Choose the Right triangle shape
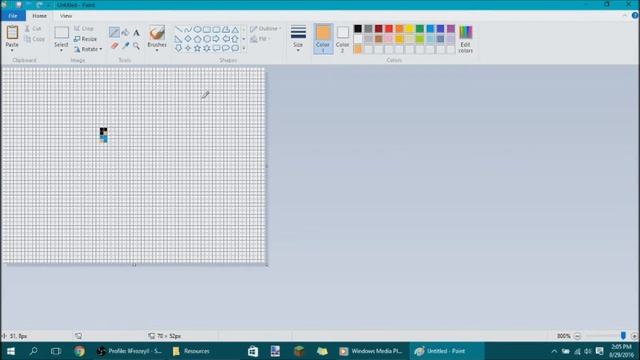The height and width of the screenshot is (360, 640). pos(178,39)
